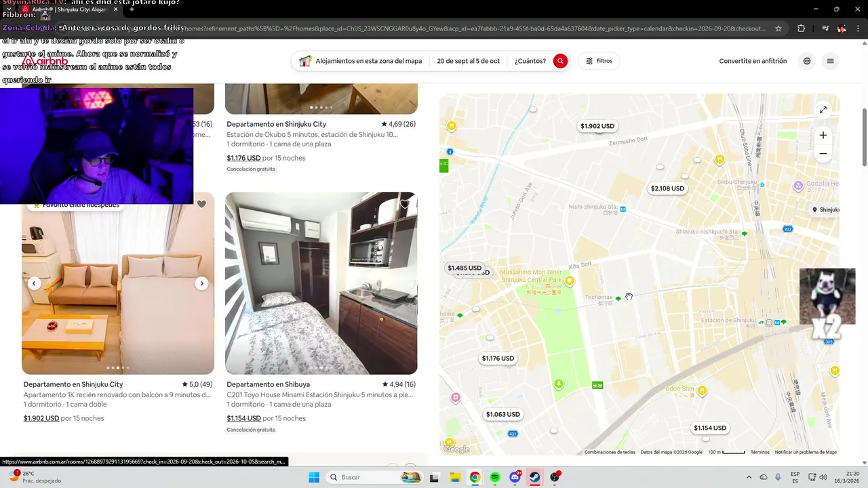Open the Windows Start menu
Screen dimensions: 868x488
click(x=313, y=477)
